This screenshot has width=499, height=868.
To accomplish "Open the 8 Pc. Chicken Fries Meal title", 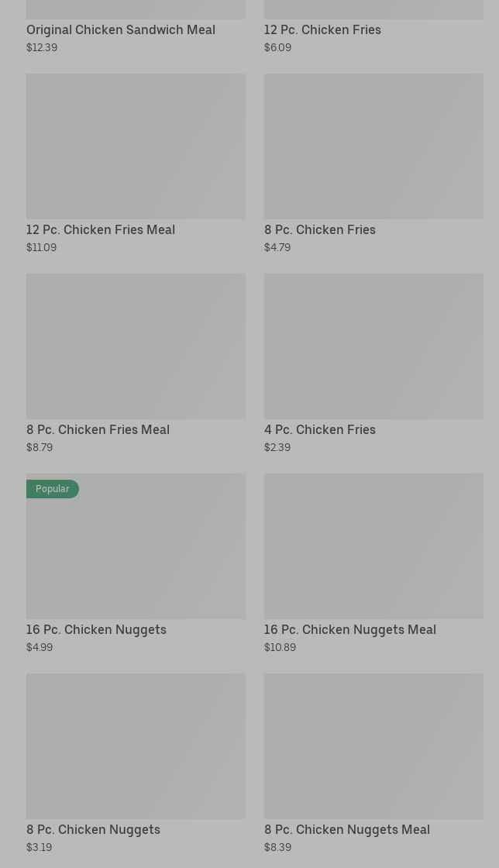I will 98,429.
